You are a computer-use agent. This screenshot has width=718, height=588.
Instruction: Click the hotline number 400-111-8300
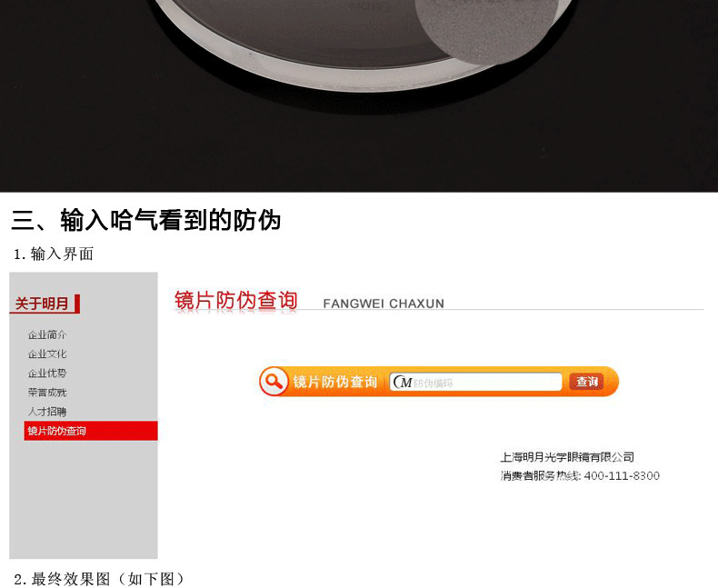pyautogui.click(x=622, y=476)
